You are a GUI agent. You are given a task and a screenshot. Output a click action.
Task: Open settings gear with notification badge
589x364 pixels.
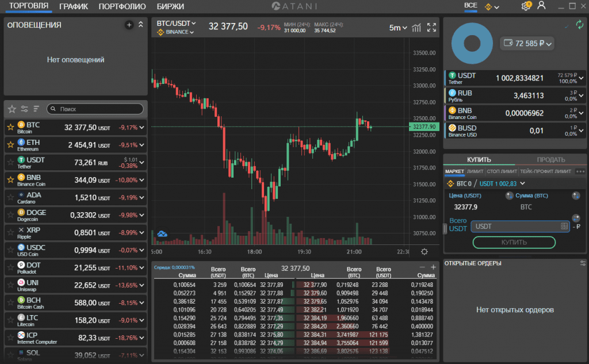526,6
